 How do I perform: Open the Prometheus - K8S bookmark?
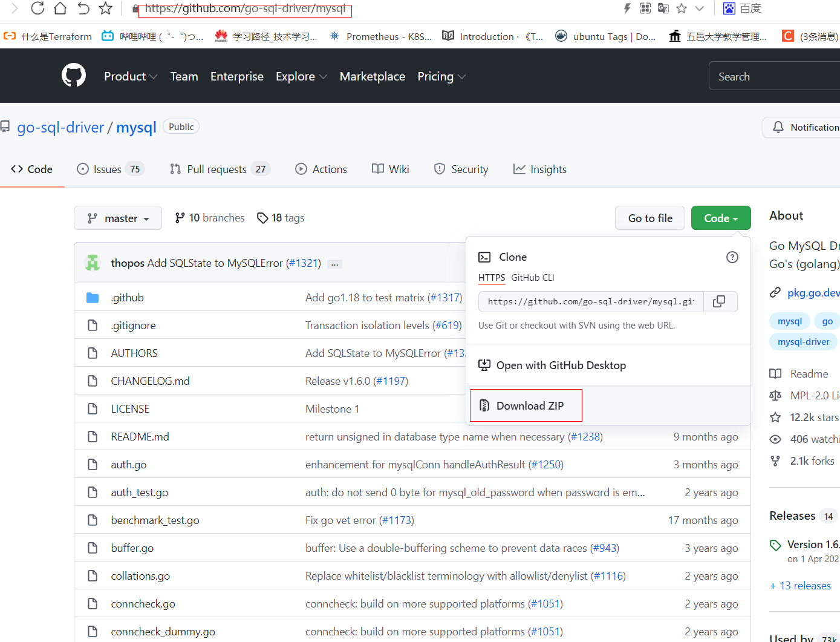pos(380,36)
